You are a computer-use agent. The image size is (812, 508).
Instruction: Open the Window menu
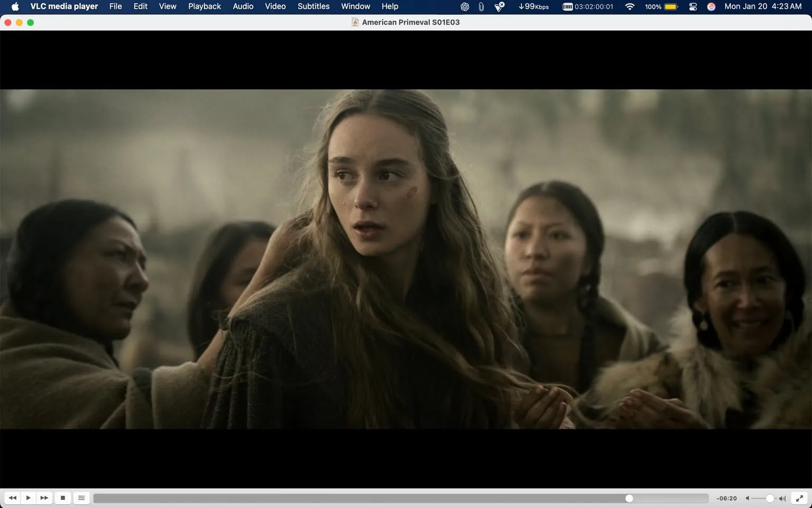tap(355, 6)
